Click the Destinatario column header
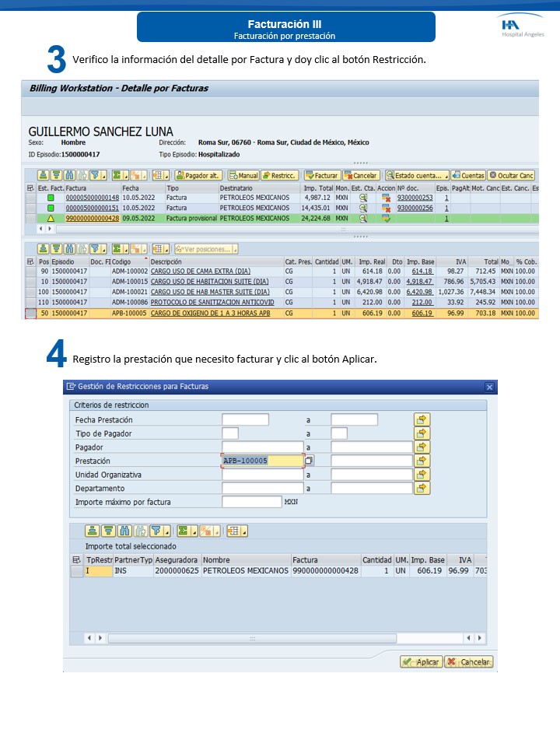560x747 pixels. [x=236, y=188]
